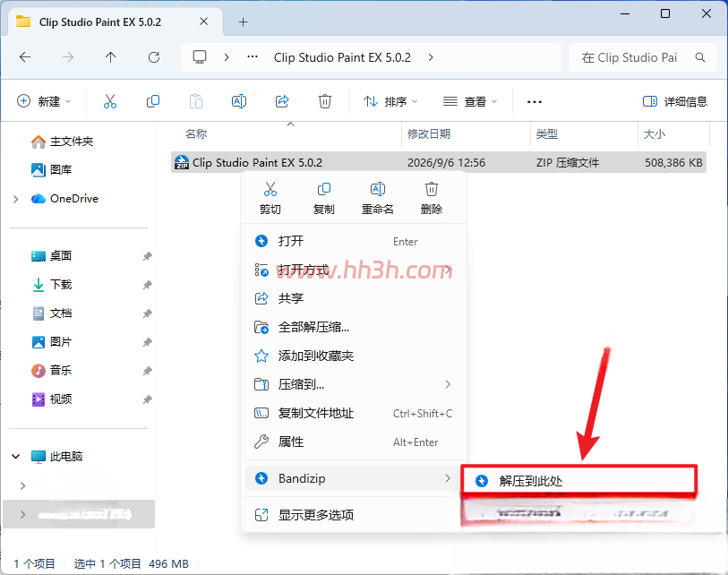
Task: Collapse the 此电脑 tree node
Action: point(16,456)
